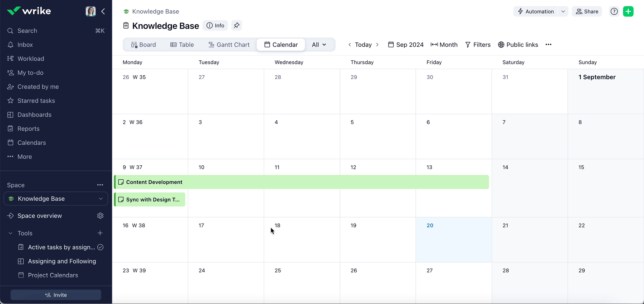This screenshot has width=644, height=304.
Task: Click the Share button
Action: click(587, 11)
